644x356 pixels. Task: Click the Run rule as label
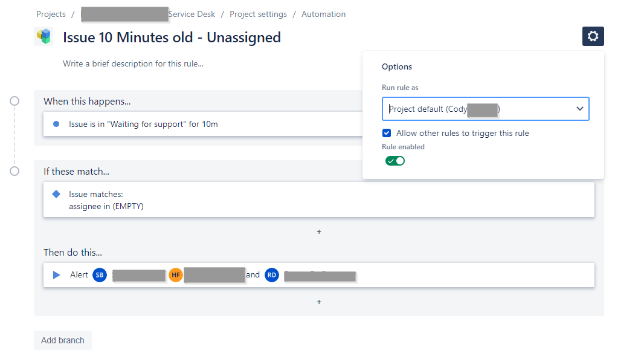pos(400,88)
